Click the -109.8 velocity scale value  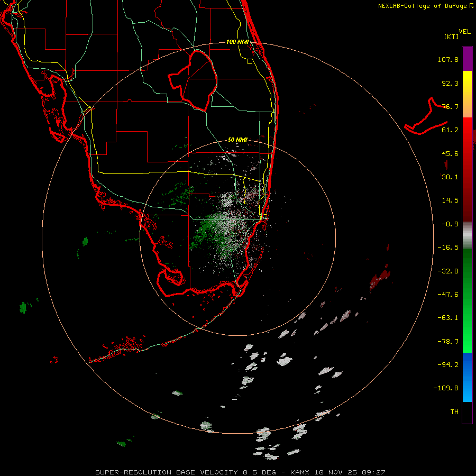point(446,388)
